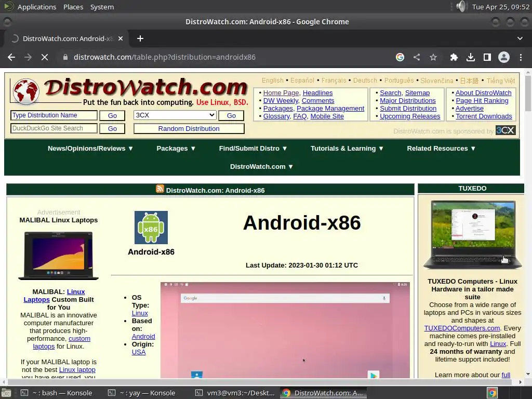Click the Android-x86 screenshot image
This screenshot has width=532, height=399.
(285, 330)
